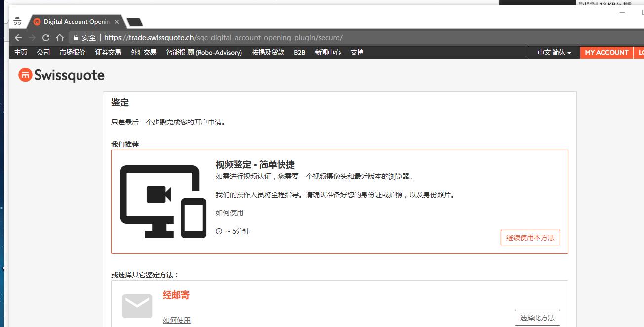Click the 视频鉴定 - 简单快捷 heading
This screenshot has height=327, width=644.
[x=255, y=164]
